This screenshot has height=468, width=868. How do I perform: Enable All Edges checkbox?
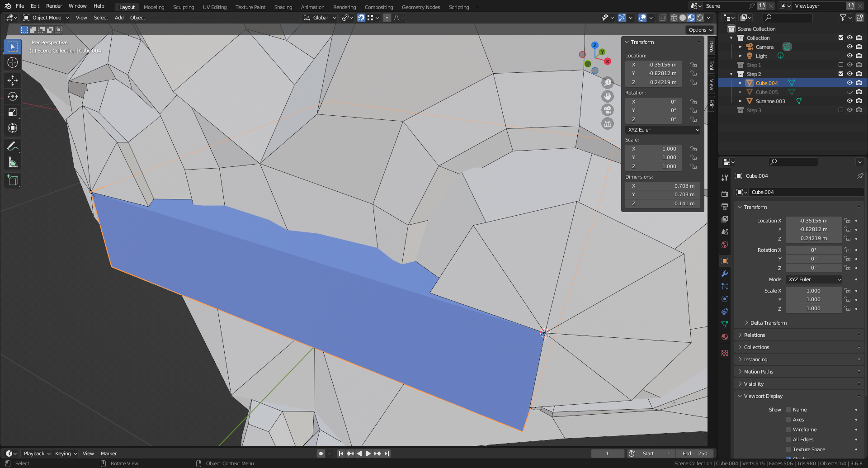pyautogui.click(x=788, y=440)
